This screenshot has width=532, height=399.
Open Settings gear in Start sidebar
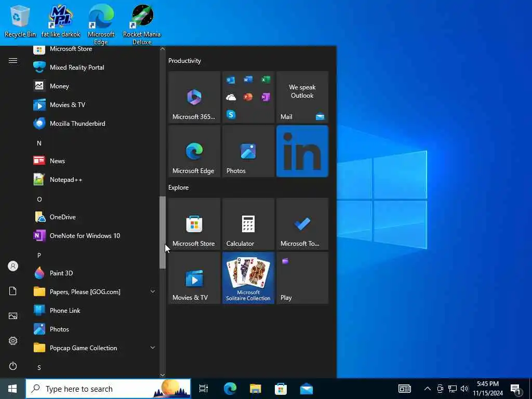(x=13, y=341)
